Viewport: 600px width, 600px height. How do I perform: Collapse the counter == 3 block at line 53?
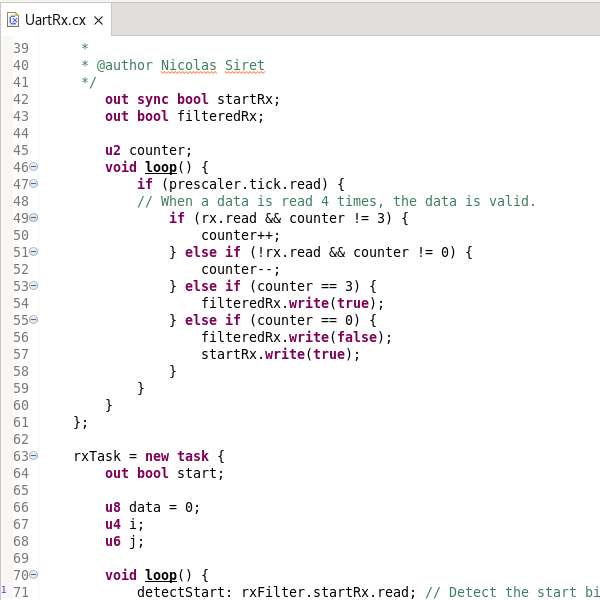click(33, 286)
